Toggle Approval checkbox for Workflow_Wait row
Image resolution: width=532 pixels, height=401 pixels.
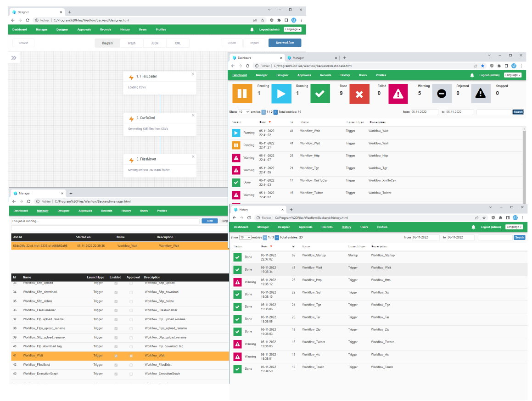[x=131, y=356]
